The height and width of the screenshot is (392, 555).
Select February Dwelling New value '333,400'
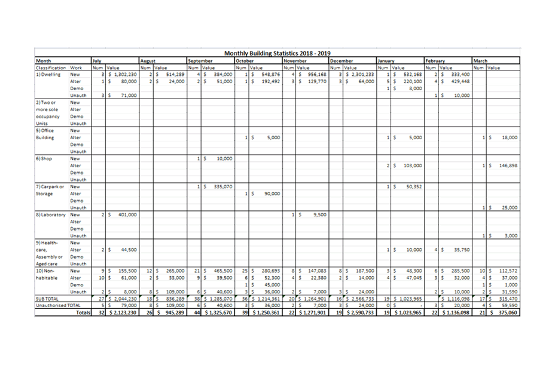461,75
